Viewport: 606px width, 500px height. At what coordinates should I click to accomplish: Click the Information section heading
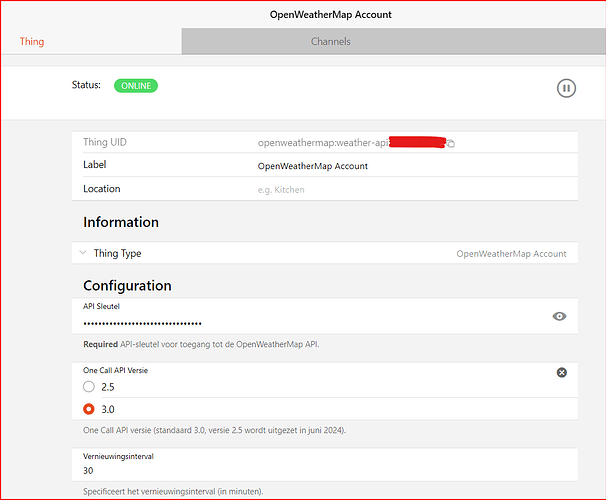point(121,222)
